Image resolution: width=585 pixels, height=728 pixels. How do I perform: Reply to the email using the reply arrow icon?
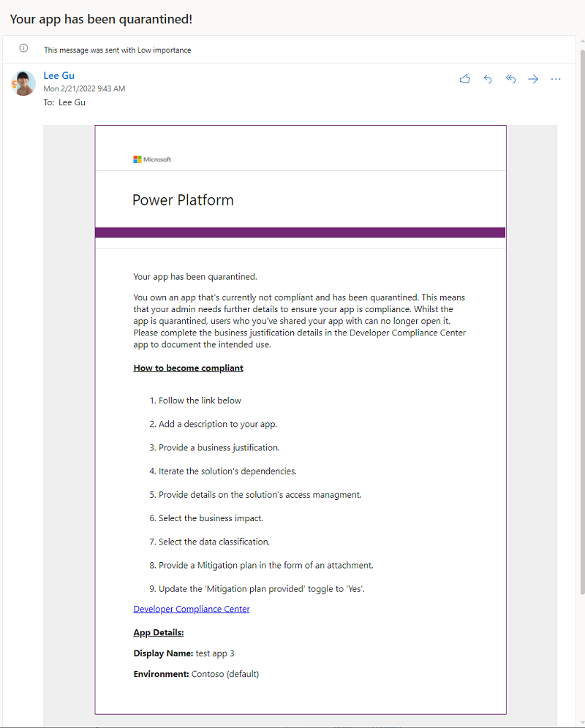tap(488, 79)
